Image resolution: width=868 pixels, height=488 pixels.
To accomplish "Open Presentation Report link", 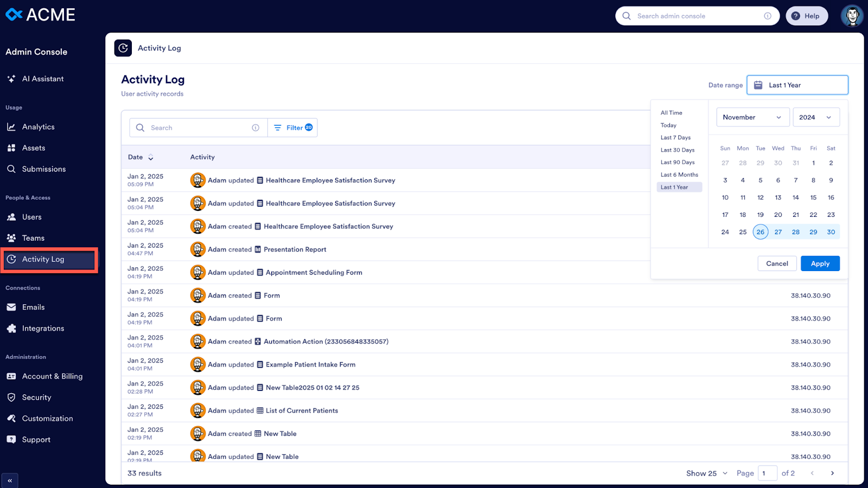I will pos(295,249).
